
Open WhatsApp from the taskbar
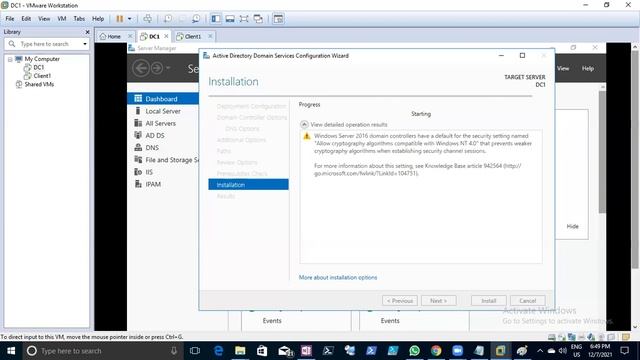click(414, 351)
